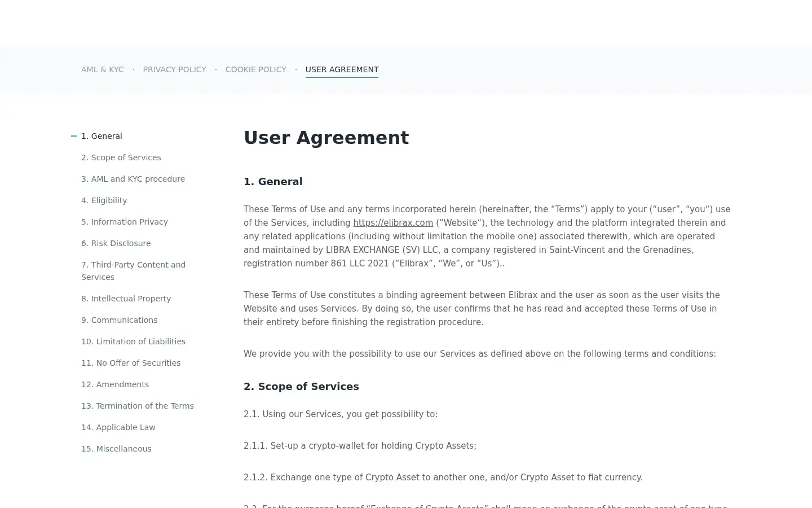Open 10. Limitation of Liabilities
This screenshot has width=812, height=508.
133,341
